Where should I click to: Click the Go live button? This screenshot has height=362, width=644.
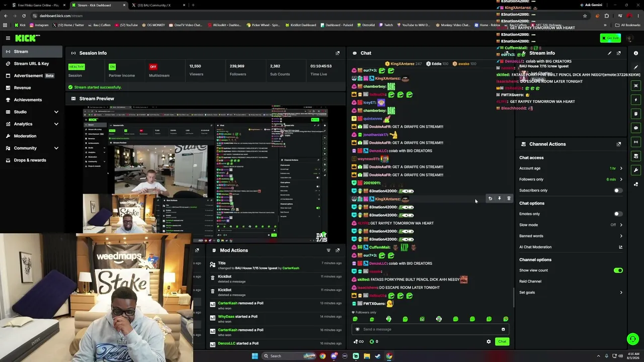[x=610, y=38]
